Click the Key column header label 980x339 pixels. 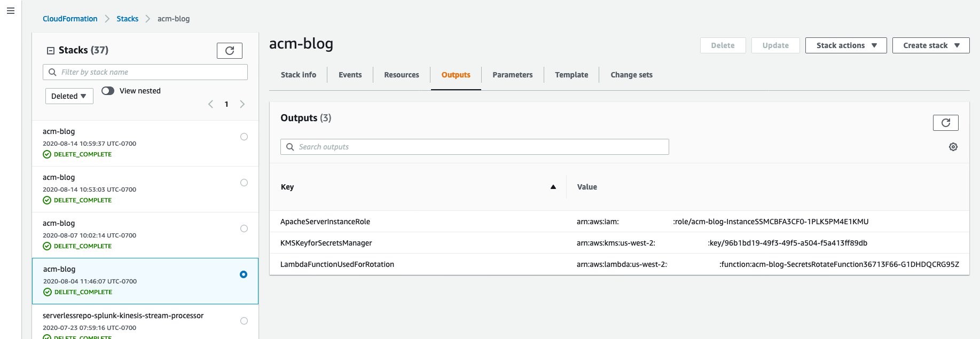pyautogui.click(x=287, y=187)
